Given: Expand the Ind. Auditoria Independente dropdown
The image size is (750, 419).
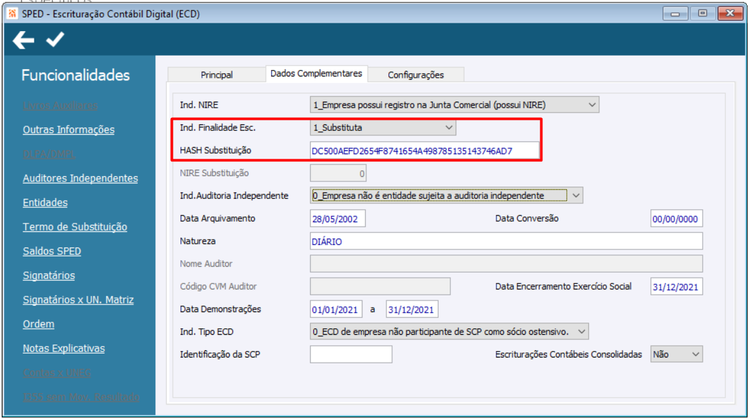Looking at the screenshot, I should pos(446,196).
